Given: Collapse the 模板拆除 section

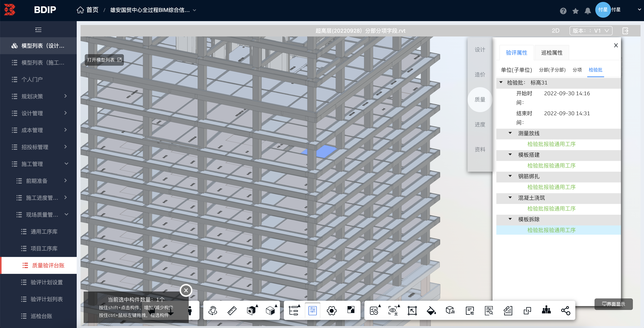Looking at the screenshot, I should click(x=510, y=219).
